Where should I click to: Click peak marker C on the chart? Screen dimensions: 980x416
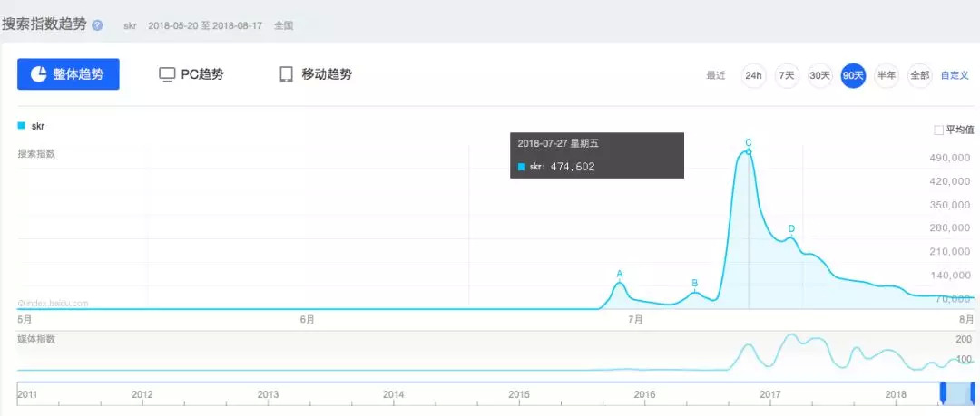coord(749,143)
